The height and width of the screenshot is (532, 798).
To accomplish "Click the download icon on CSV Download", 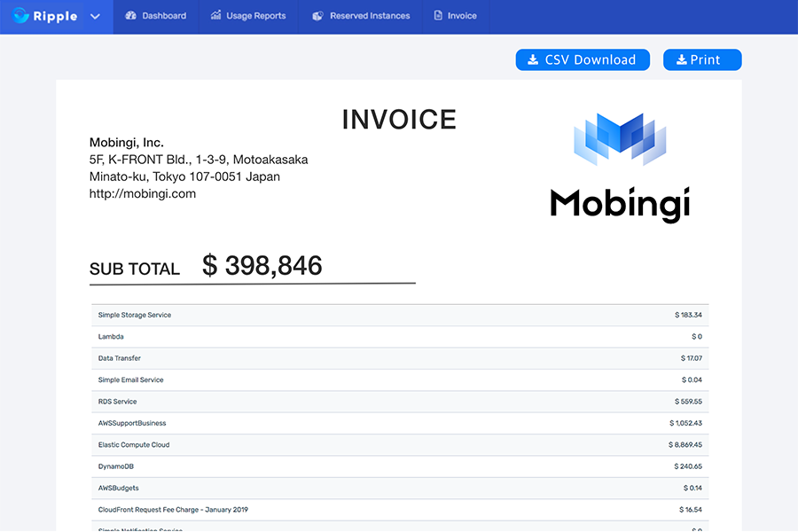I will click(533, 60).
